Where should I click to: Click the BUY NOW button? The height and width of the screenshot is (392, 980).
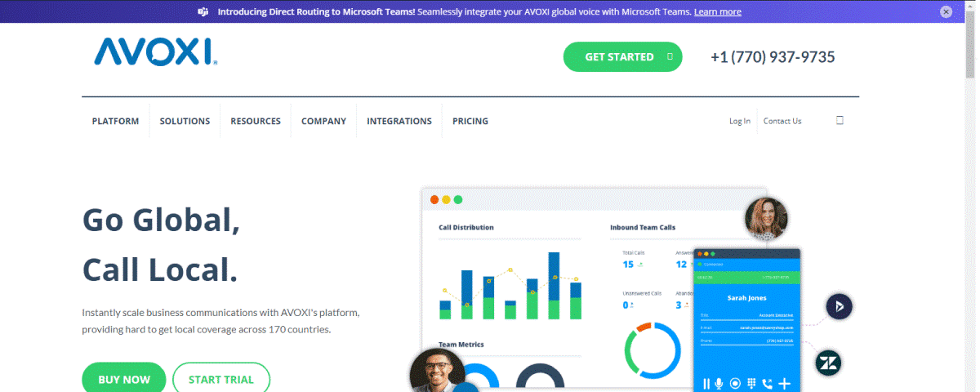124,379
